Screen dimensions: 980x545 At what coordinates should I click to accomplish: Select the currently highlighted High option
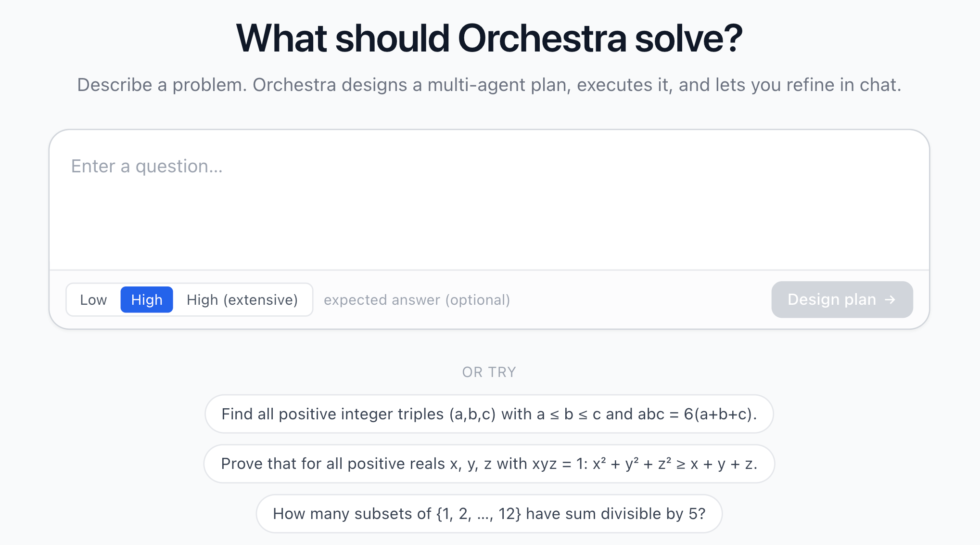click(x=147, y=299)
